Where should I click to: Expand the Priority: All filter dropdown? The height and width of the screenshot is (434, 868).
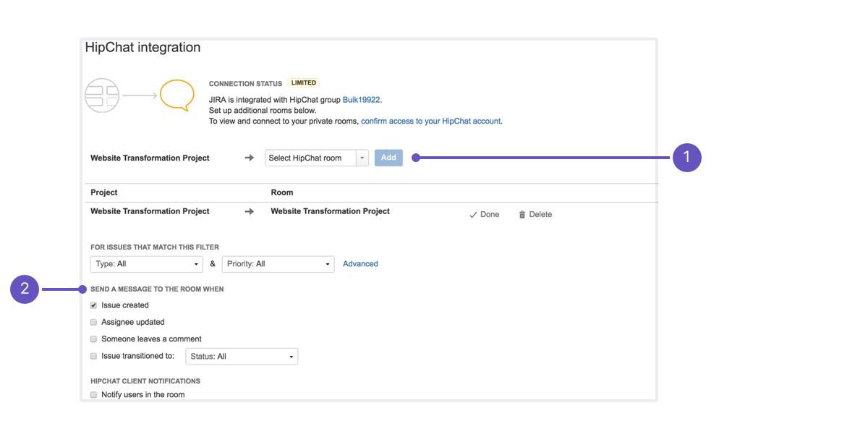(278, 264)
